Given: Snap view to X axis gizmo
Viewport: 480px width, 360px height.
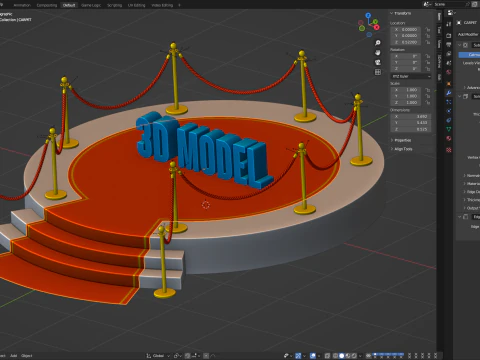Looking at the screenshot, I should 377,27.
